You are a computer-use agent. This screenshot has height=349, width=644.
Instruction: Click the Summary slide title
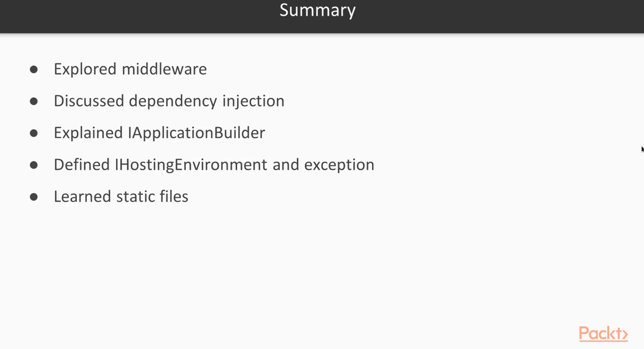click(x=318, y=10)
